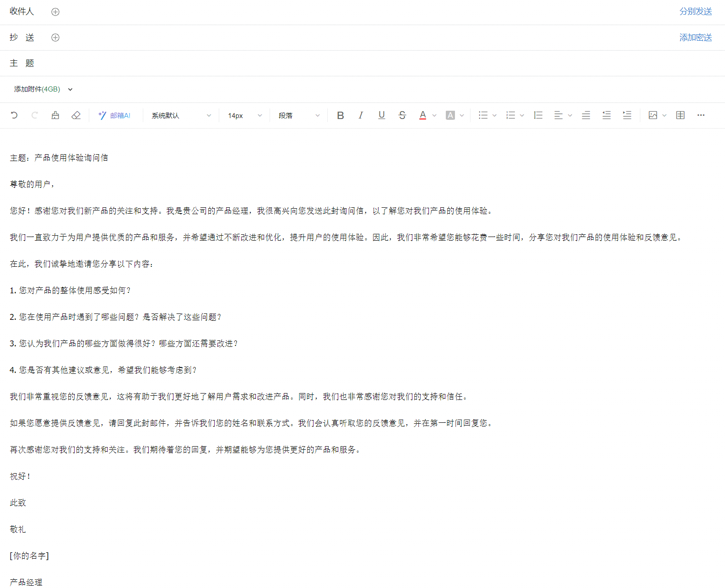This screenshot has height=588, width=725.
Task: Toggle underline formatting
Action: click(381, 115)
